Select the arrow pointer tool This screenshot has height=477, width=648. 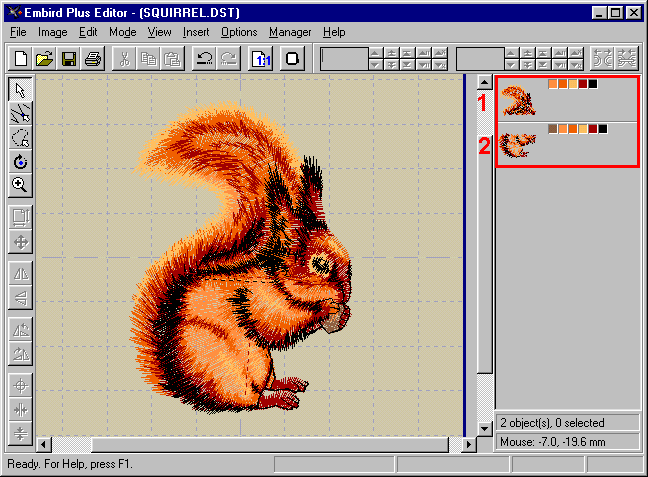point(20,90)
